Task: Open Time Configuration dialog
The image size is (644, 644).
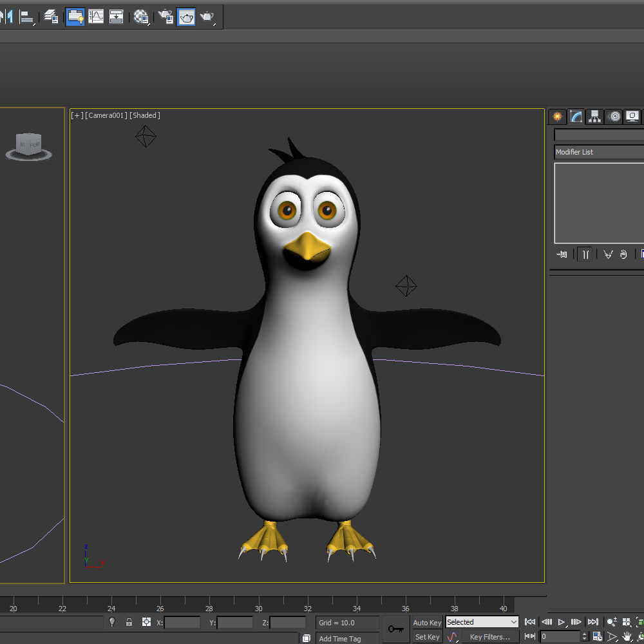Action: tap(598, 637)
